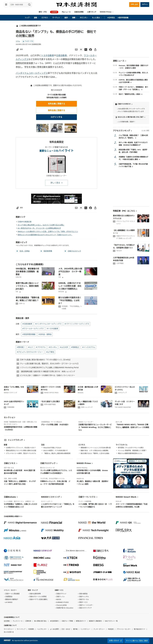Click the ログイン button in the header

pyautogui.click(x=145, y=4)
